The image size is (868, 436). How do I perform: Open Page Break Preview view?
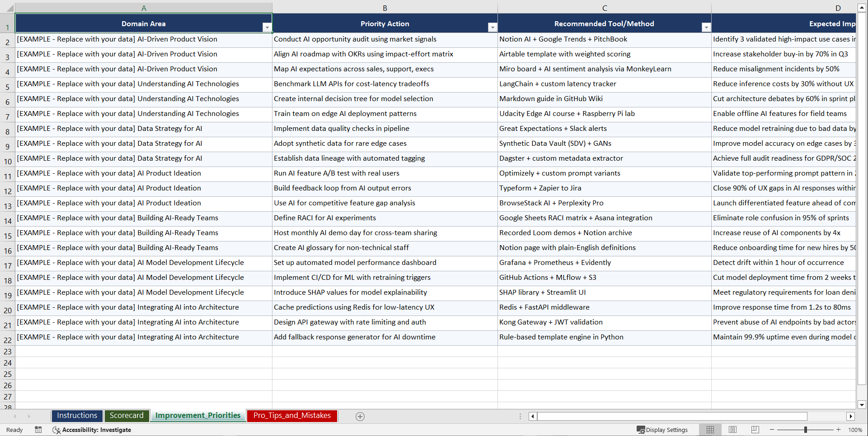(755, 430)
